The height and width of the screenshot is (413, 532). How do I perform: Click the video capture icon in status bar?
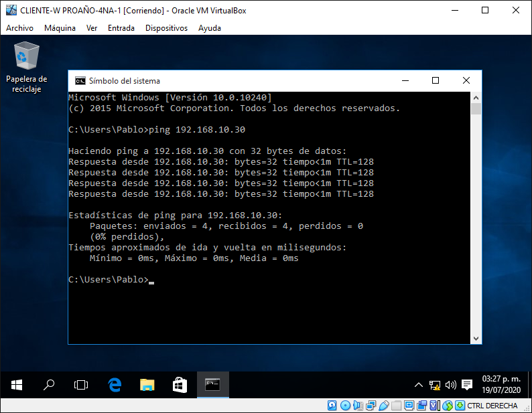pyautogui.click(x=421, y=405)
